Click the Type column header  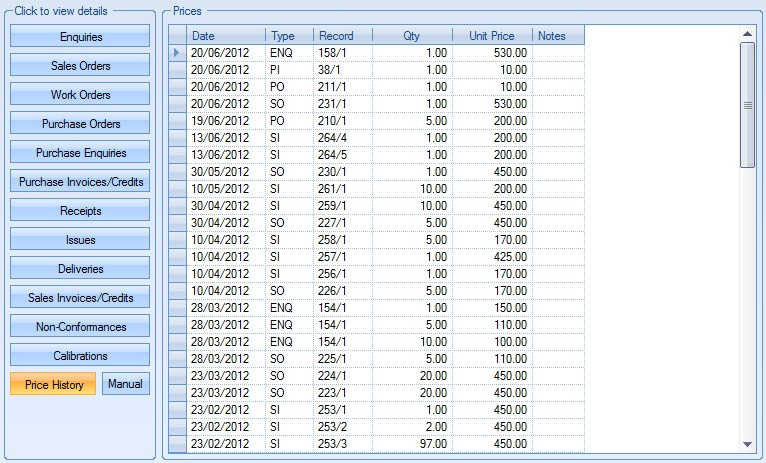pyautogui.click(x=289, y=36)
